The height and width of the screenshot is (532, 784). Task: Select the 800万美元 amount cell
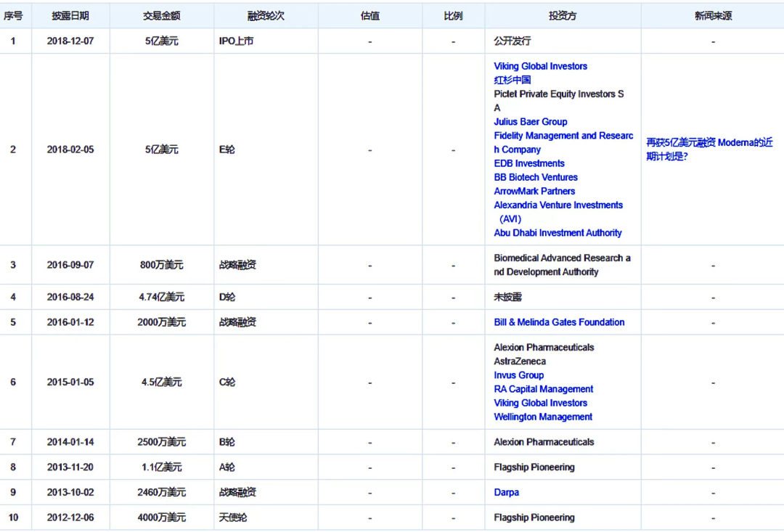coord(161,265)
